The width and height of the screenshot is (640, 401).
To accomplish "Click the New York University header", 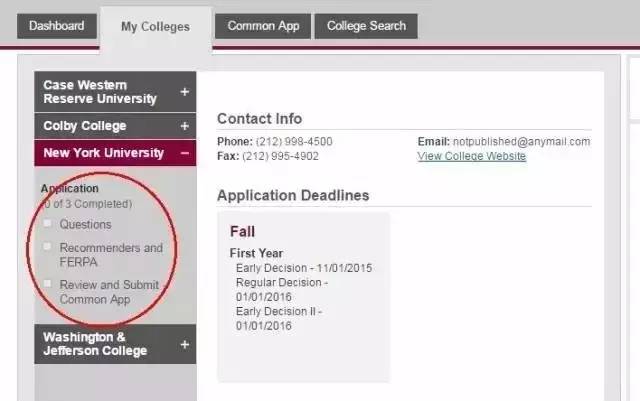I will click(x=103, y=153).
